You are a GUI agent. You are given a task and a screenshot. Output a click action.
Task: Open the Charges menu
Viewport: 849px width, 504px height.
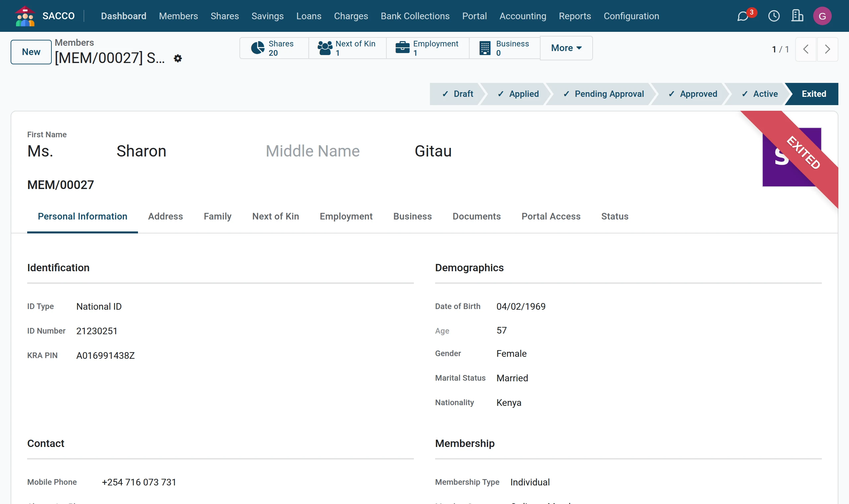(x=351, y=16)
